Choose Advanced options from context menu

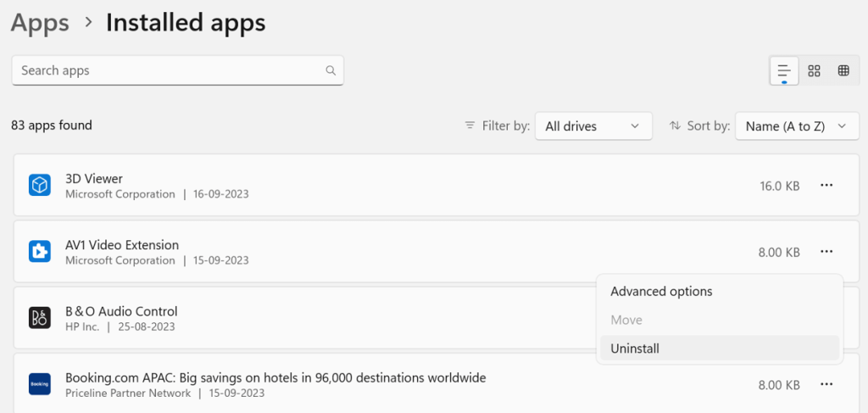coord(720,291)
